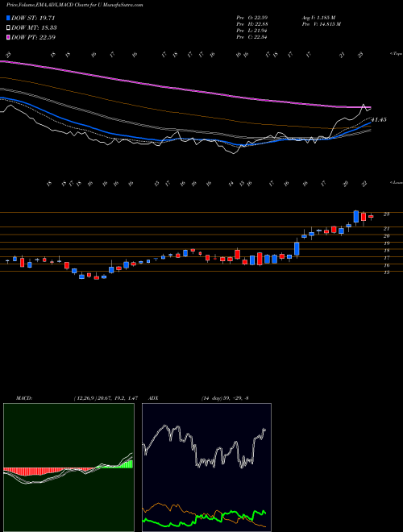Image resolution: width=403 pixels, height=532 pixels.
Task: Click the ADX indicator chart panel
Action: tap(206, 468)
